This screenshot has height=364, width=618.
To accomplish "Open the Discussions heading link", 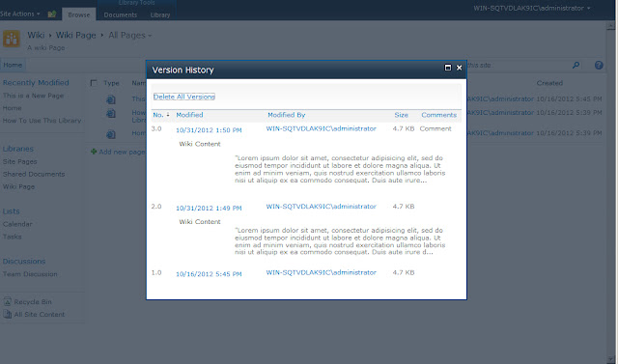I will (24, 262).
